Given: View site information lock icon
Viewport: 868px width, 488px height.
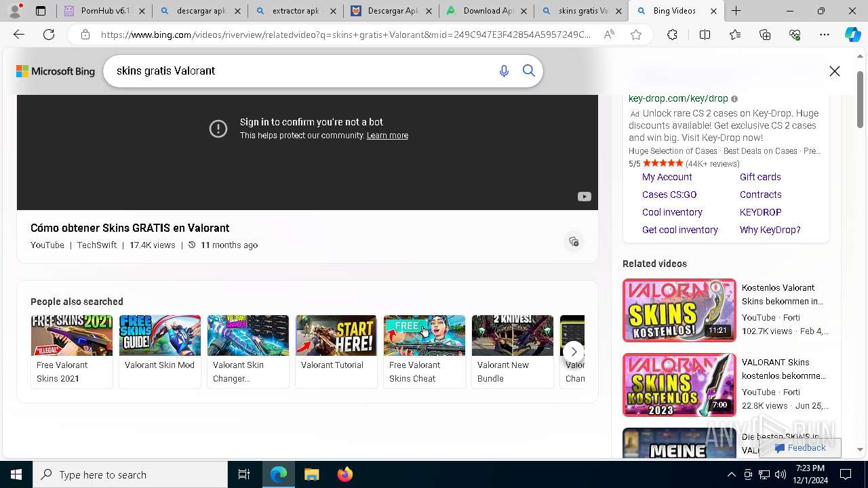Looking at the screenshot, I should point(85,35).
